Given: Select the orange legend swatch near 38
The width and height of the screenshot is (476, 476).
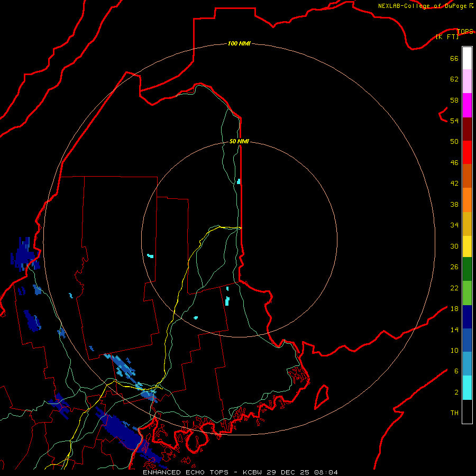Looking at the screenshot, I should click(x=467, y=200).
